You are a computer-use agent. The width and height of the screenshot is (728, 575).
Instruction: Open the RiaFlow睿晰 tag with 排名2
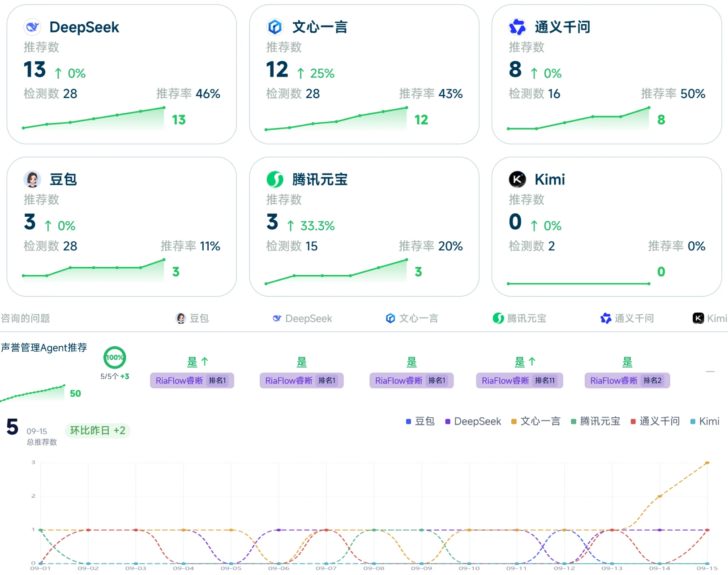pos(627,381)
